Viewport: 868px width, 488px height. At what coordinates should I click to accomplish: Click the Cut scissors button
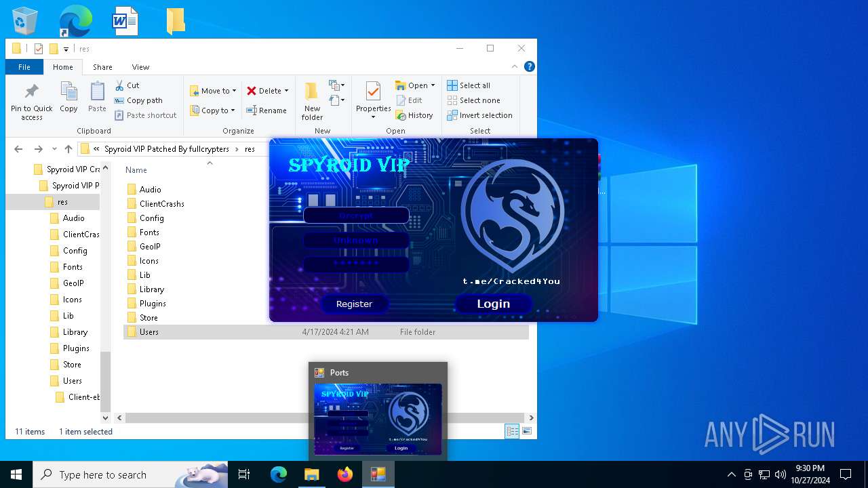click(127, 85)
